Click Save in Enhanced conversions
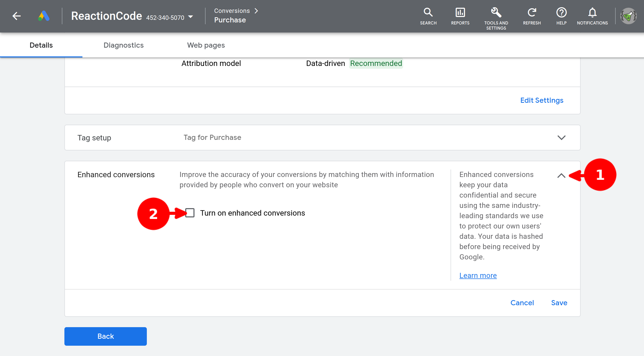Viewport: 644px width, 356px height. tap(559, 303)
